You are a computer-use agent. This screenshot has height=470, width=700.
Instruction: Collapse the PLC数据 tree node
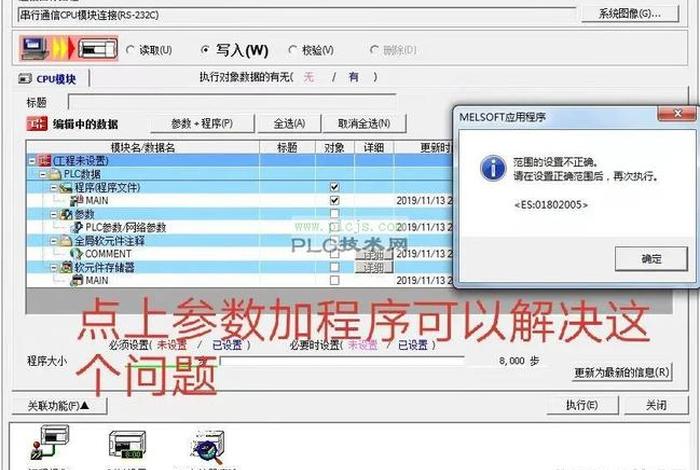pos(43,174)
